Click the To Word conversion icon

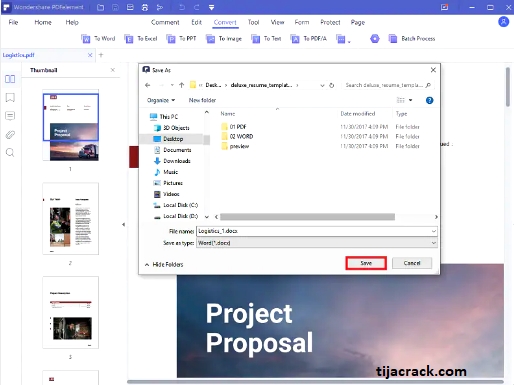86,39
